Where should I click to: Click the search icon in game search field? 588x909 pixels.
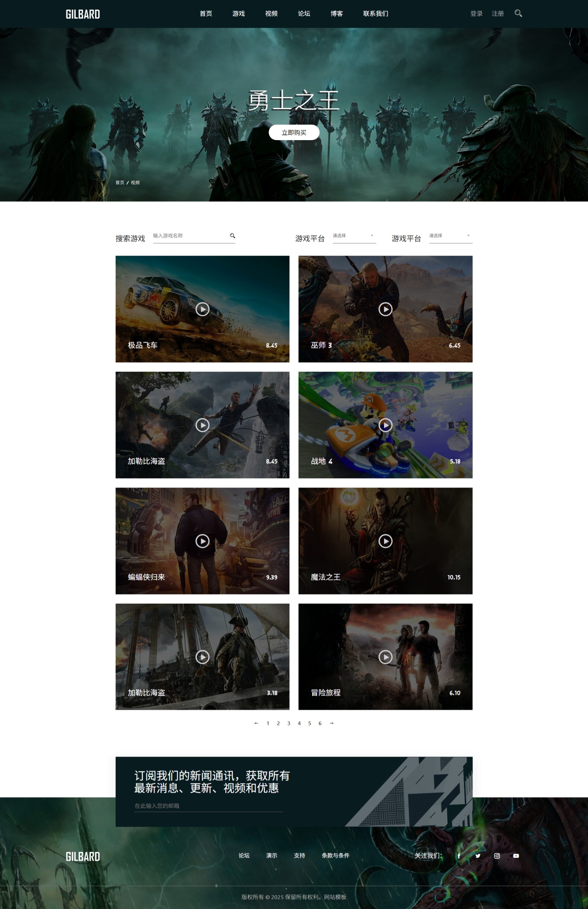[232, 235]
